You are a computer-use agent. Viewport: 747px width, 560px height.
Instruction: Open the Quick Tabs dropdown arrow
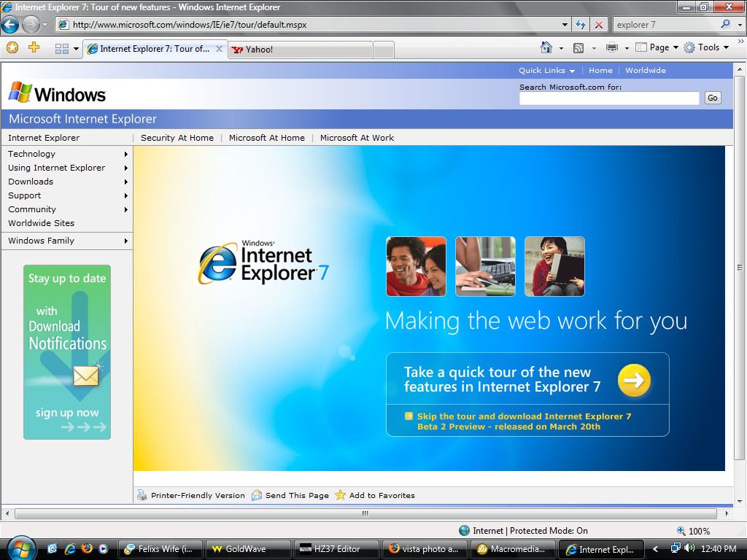pyautogui.click(x=76, y=49)
